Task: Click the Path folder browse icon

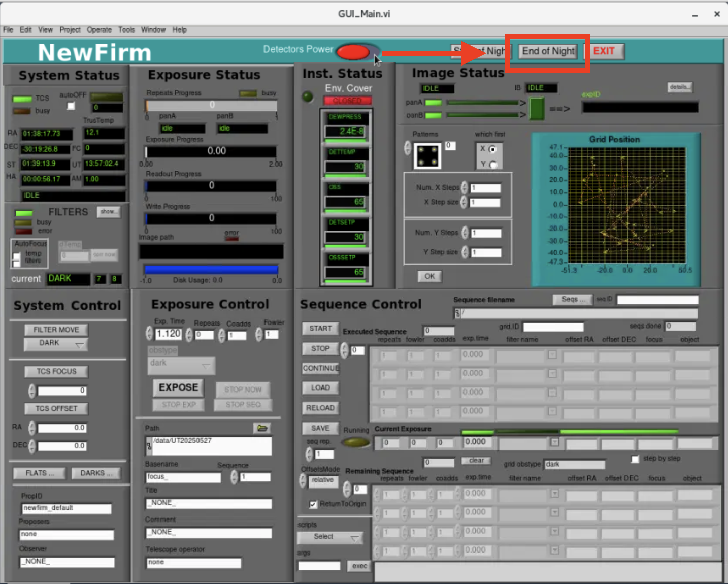Action: pyautogui.click(x=262, y=428)
